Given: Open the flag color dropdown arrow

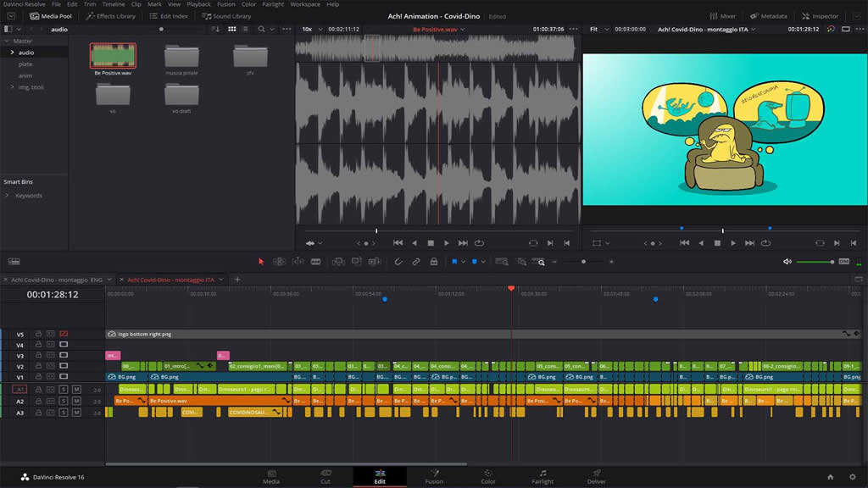Looking at the screenshot, I should 463,262.
